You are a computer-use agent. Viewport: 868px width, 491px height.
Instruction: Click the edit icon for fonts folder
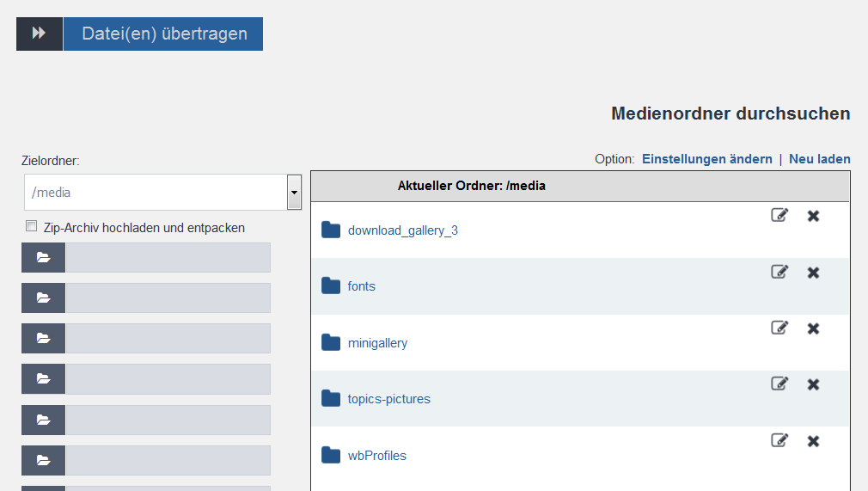coord(779,272)
